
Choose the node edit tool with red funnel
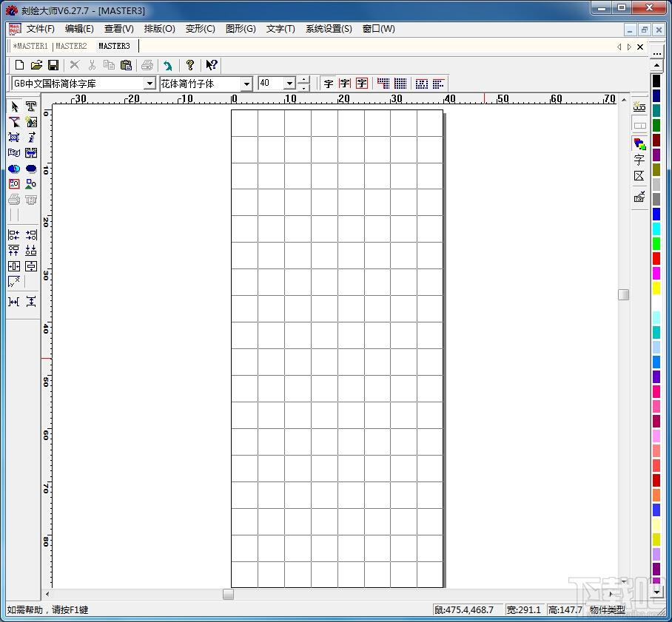tap(14, 122)
